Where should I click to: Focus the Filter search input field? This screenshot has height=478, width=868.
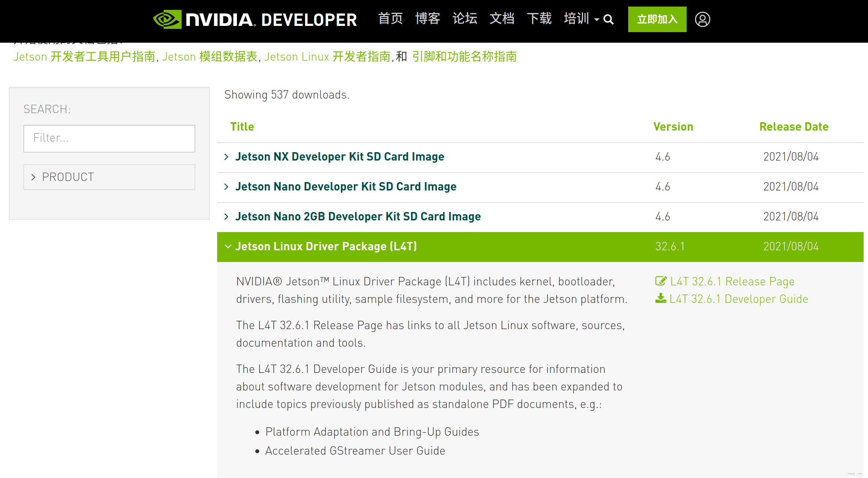109,139
